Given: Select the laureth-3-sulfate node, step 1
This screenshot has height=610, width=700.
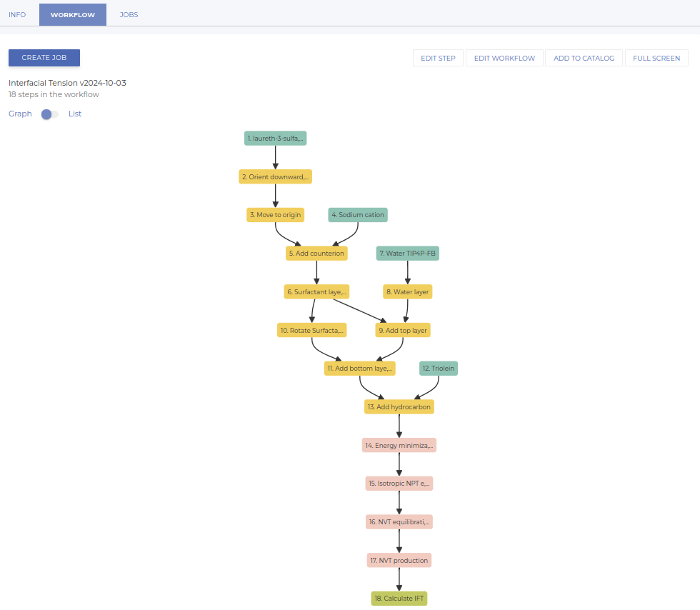Looking at the screenshot, I should tap(275, 138).
